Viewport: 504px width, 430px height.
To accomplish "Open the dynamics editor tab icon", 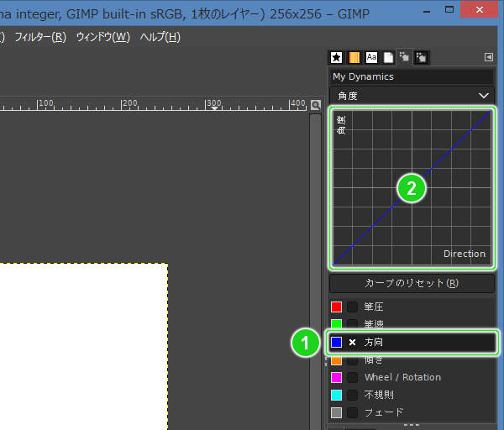I will tap(421, 57).
